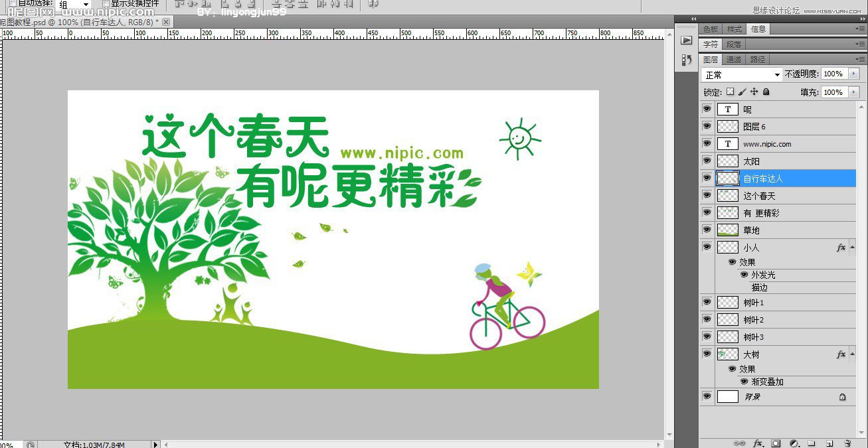Switch to the 路径 tab
This screenshot has width=868, height=448.
[x=758, y=59]
